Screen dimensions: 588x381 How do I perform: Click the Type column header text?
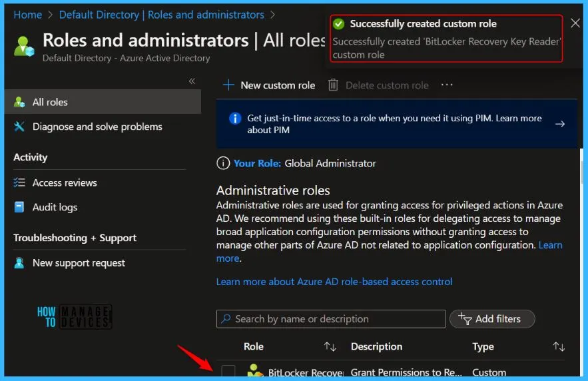coord(483,347)
